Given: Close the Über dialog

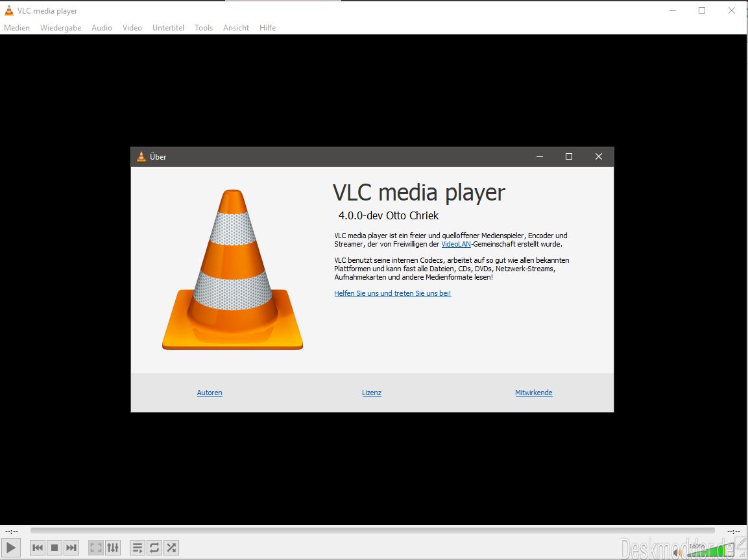Looking at the screenshot, I should (x=599, y=156).
